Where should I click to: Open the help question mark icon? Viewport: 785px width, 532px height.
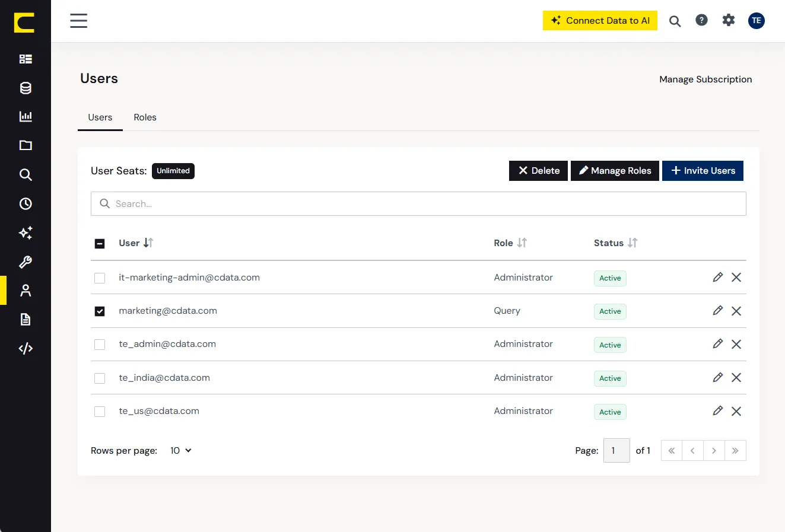701,20
